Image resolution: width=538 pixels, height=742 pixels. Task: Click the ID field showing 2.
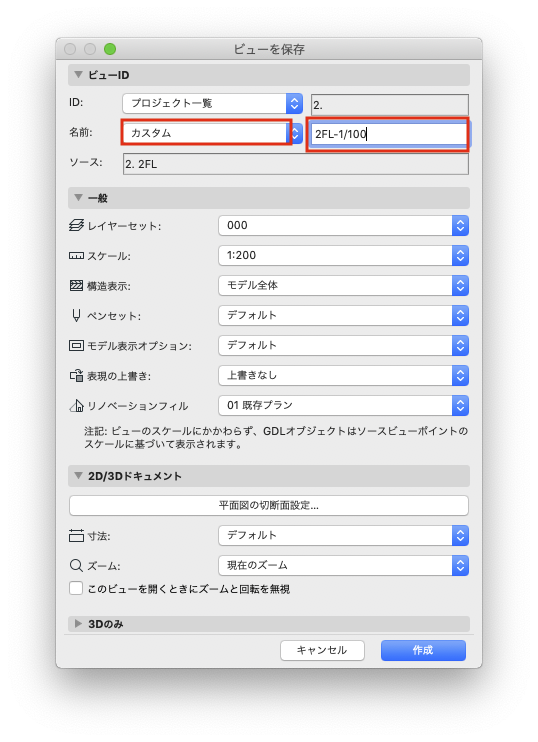390,105
